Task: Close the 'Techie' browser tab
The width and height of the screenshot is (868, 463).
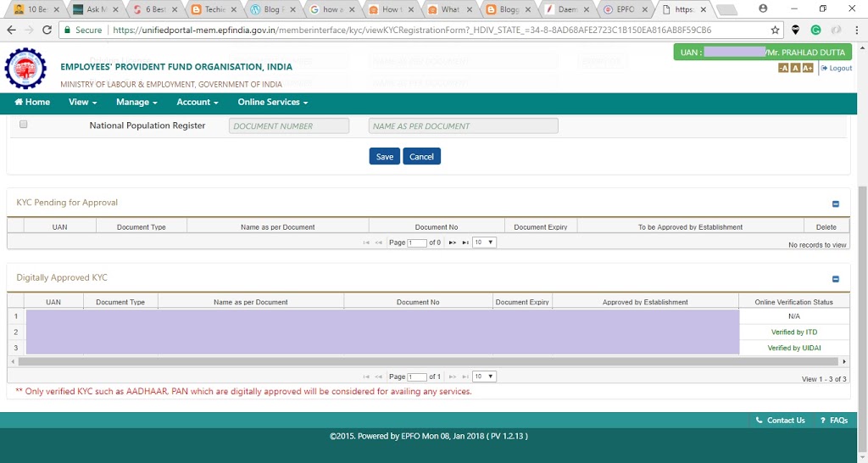Action: 234,9
